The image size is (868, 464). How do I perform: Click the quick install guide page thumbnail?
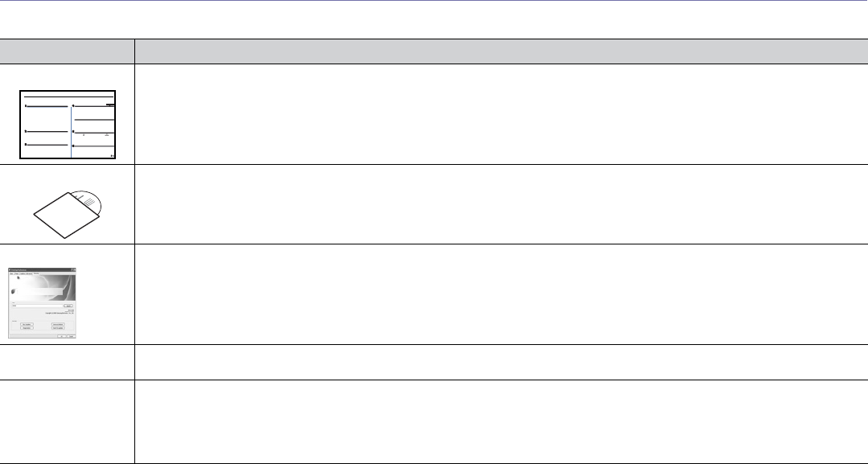(x=68, y=125)
